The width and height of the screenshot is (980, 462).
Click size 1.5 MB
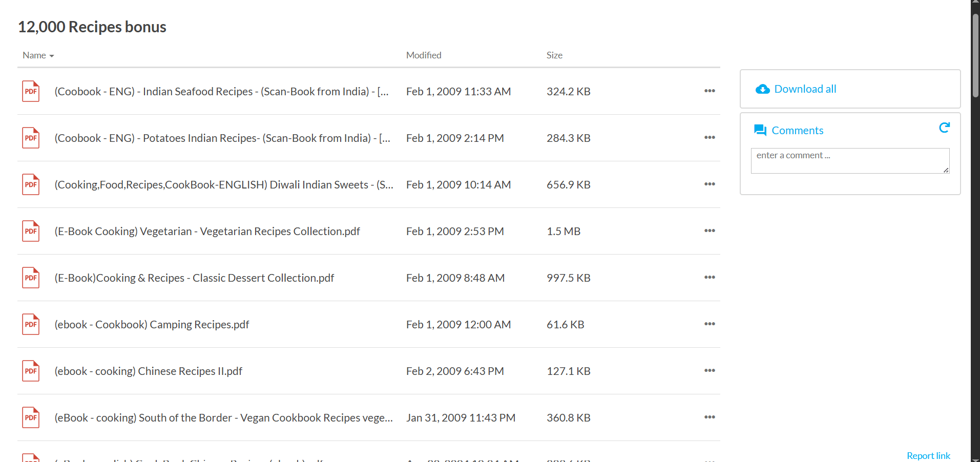(564, 231)
